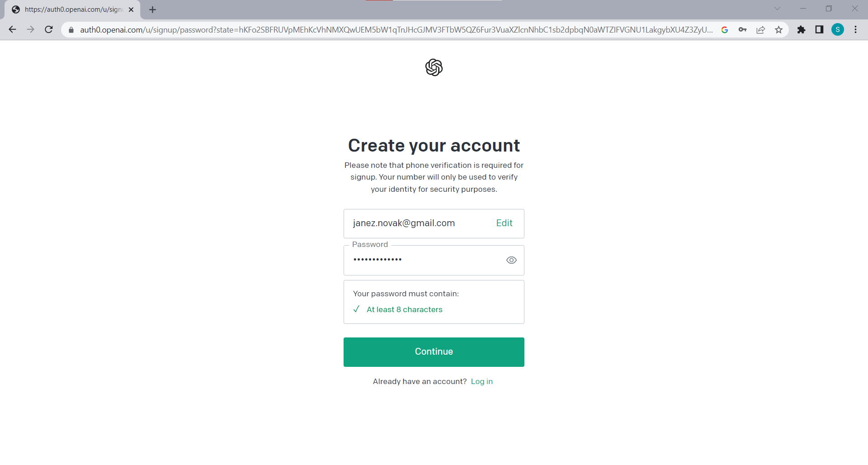Toggle the browser side panel icon
This screenshot has width=868, height=465.
click(x=819, y=30)
